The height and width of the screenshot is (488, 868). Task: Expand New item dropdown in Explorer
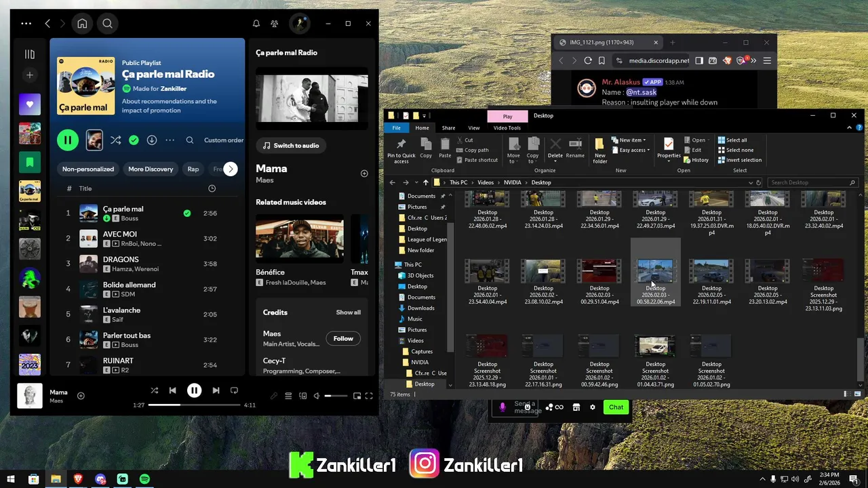[x=629, y=140]
